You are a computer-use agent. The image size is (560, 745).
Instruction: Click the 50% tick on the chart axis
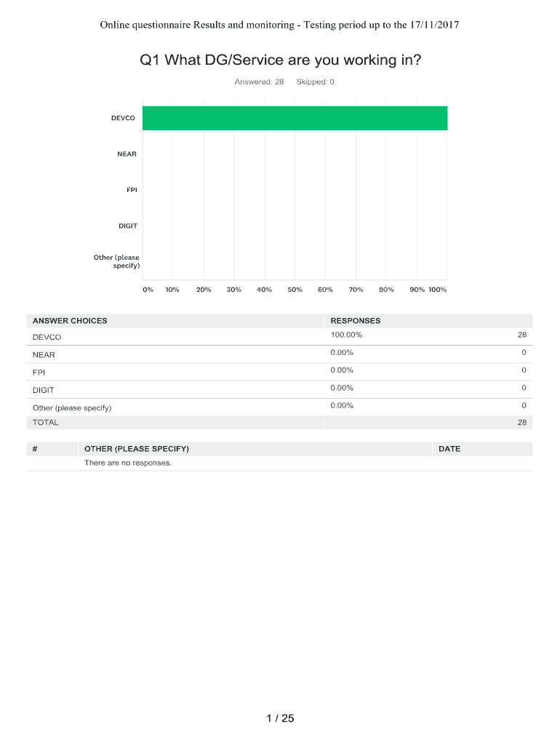[295, 290]
